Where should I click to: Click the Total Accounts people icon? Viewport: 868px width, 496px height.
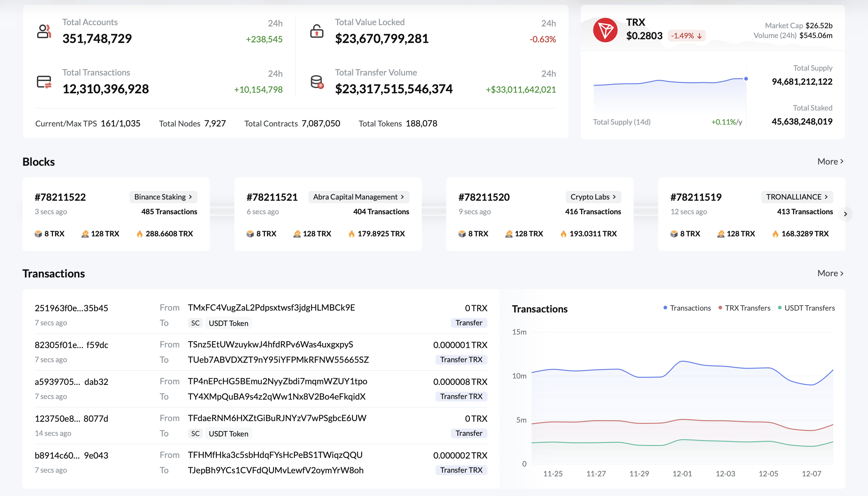click(x=44, y=31)
